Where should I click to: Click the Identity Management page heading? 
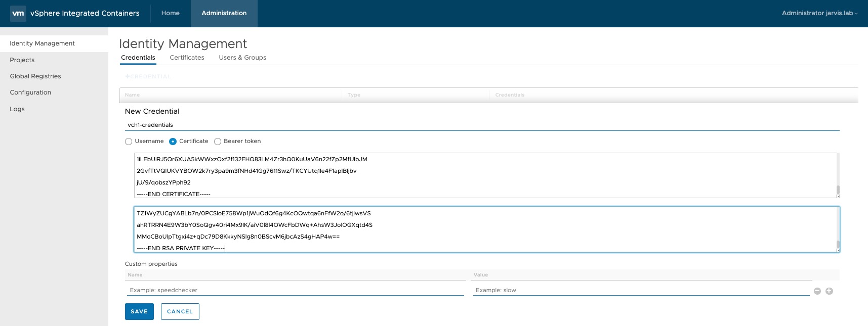(x=183, y=44)
